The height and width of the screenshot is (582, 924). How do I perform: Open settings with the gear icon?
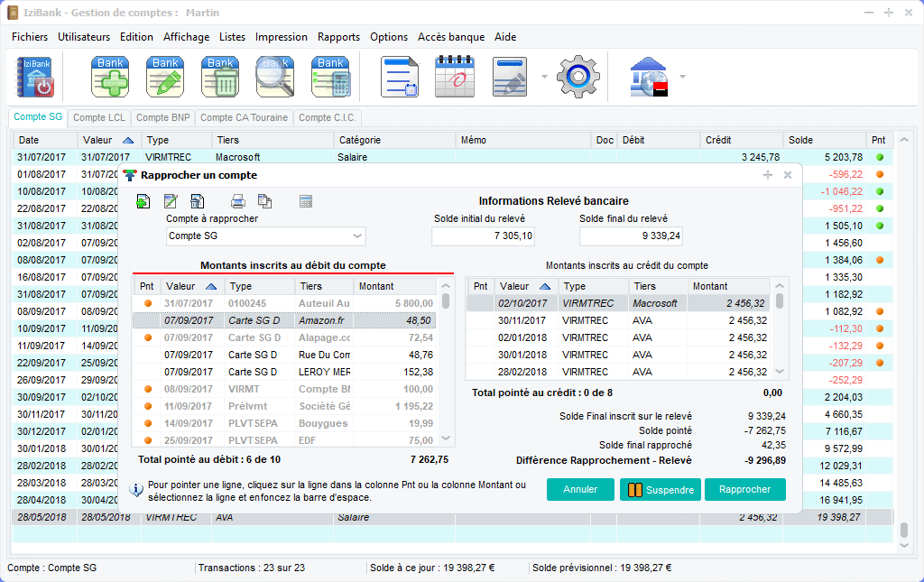click(577, 77)
